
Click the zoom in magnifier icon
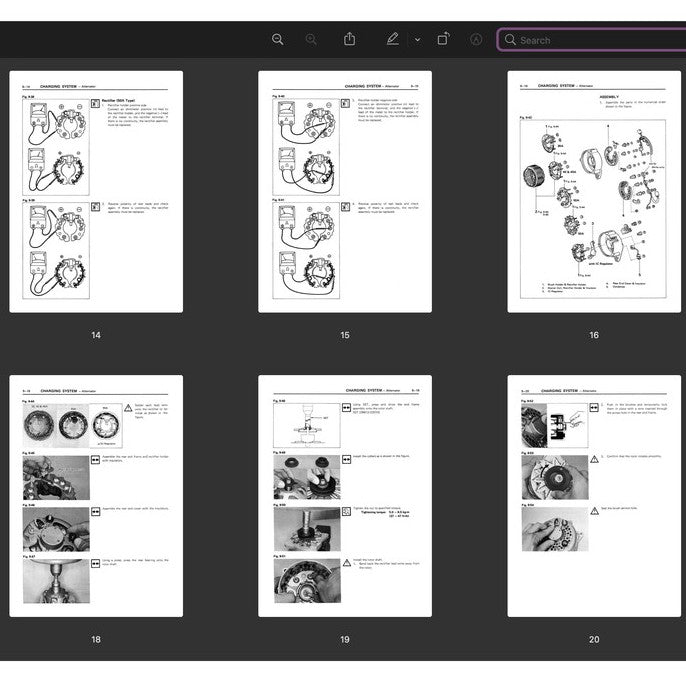pos(311,39)
